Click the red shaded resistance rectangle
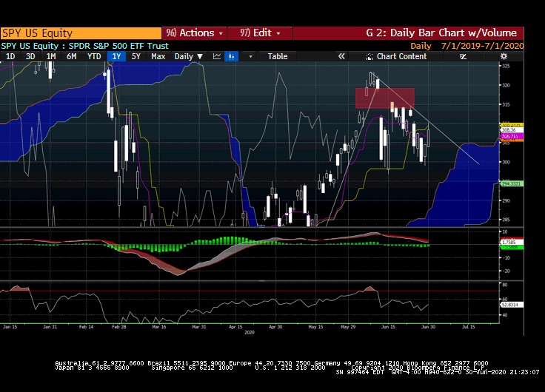Viewport: 545px width, 392px height. pyautogui.click(x=385, y=98)
